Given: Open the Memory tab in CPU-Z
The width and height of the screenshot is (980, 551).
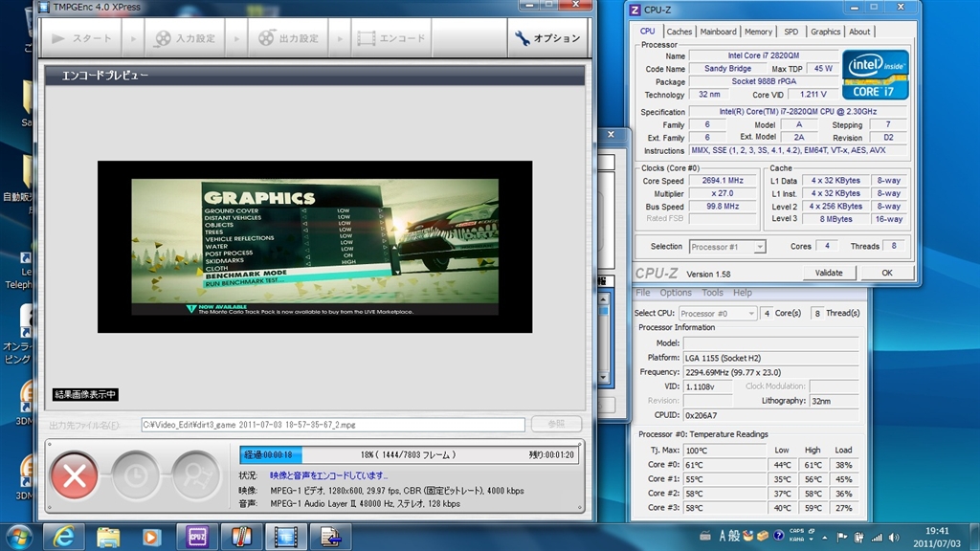Looking at the screenshot, I should (x=758, y=32).
